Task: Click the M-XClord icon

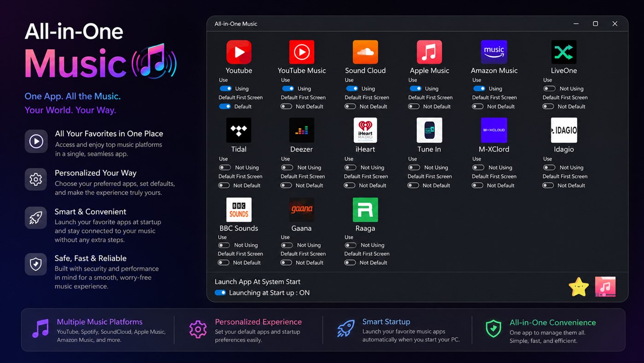Action: tap(494, 130)
